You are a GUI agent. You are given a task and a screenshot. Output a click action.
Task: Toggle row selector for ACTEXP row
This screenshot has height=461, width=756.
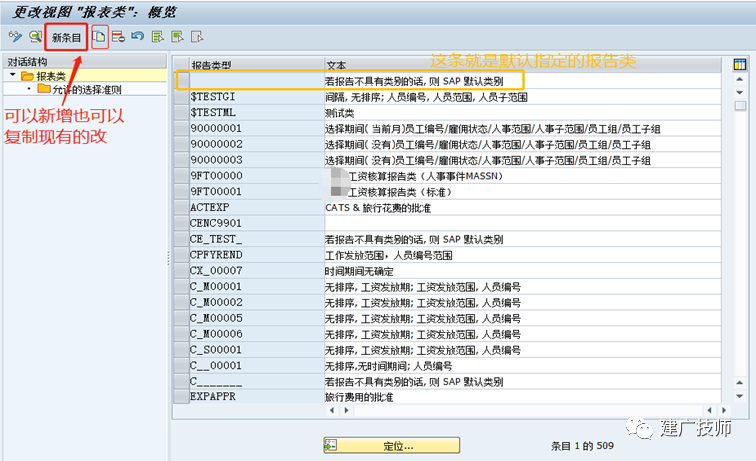click(x=181, y=208)
